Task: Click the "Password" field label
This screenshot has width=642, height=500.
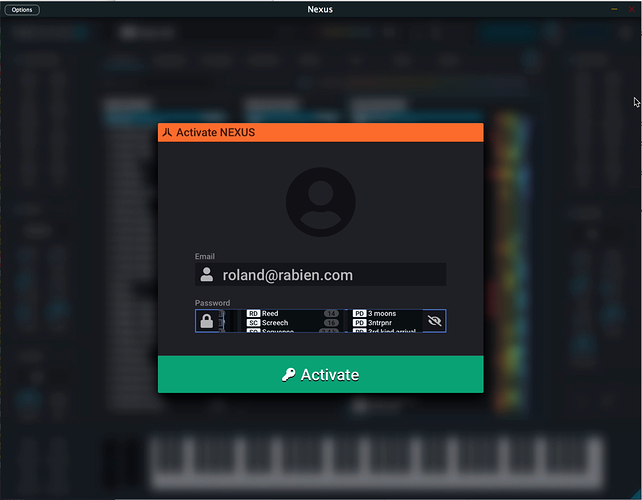Action: tap(212, 303)
